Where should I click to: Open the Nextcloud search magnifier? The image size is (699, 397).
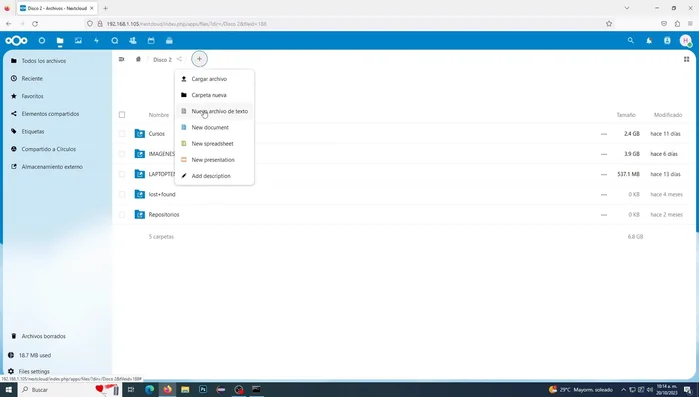tap(630, 41)
